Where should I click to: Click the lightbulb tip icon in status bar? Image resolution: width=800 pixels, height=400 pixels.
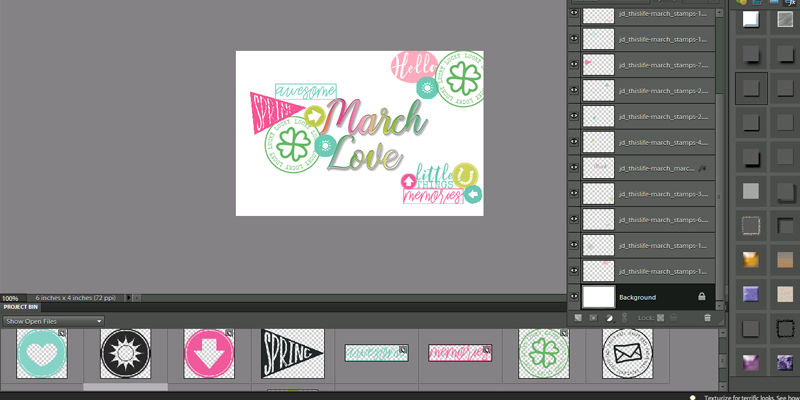pyautogui.click(x=692, y=397)
